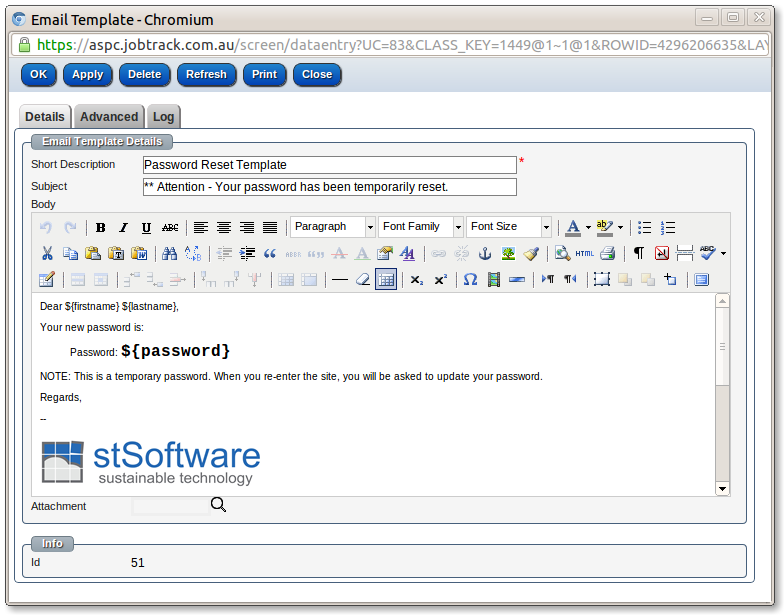Open the Font Size dropdown
The image size is (784, 615).
coord(509,227)
